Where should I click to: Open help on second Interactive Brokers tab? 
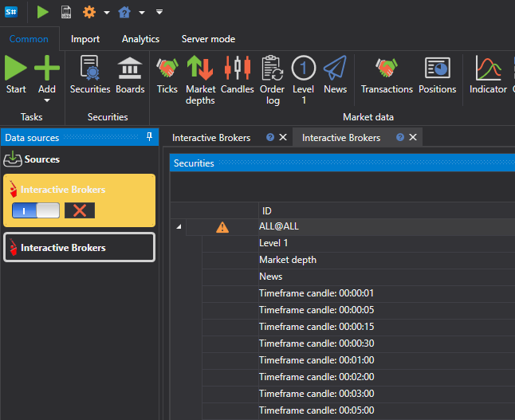pos(400,137)
